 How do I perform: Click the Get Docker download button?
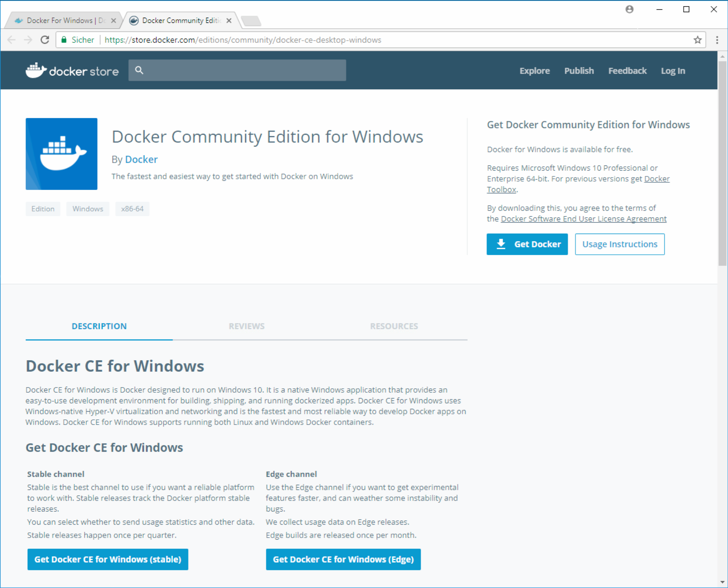pyautogui.click(x=527, y=244)
